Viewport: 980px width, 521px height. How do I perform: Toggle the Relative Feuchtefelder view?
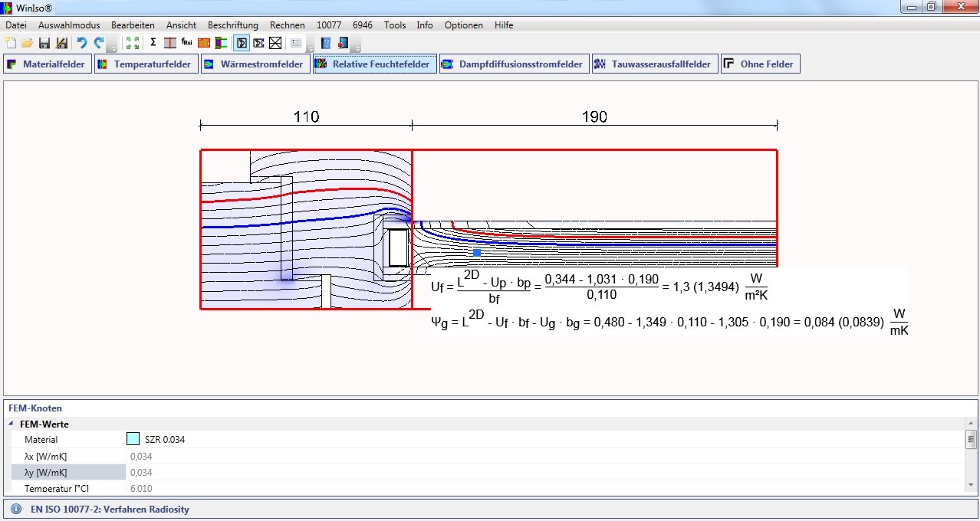tap(375, 64)
